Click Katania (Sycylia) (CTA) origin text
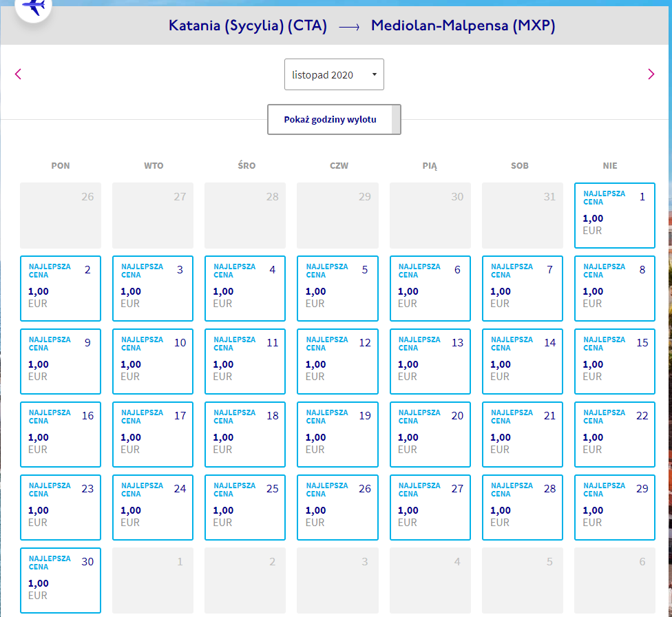This screenshot has width=672, height=617. tap(248, 25)
